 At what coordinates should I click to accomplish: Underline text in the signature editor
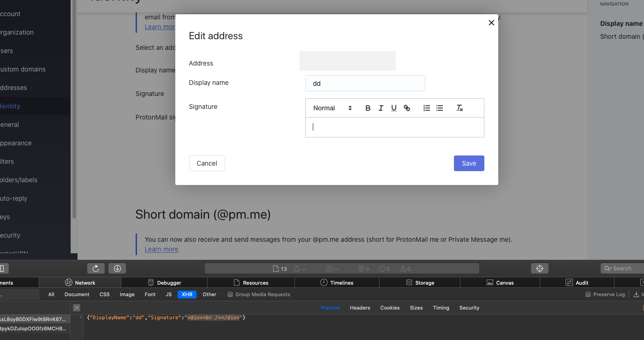(394, 107)
